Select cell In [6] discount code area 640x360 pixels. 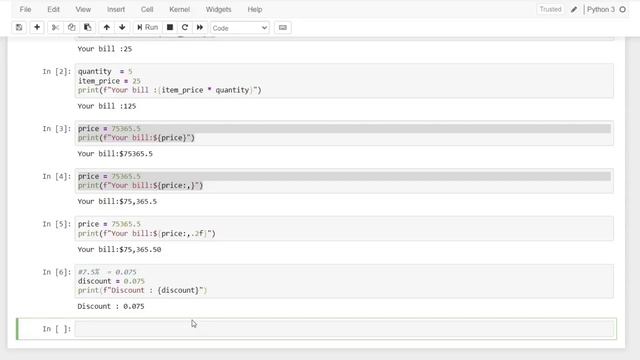(x=344, y=281)
